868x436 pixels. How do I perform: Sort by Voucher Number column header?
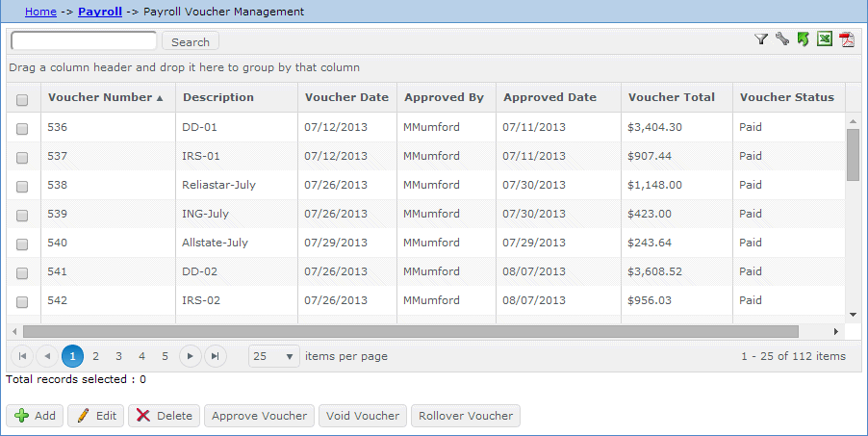point(100,97)
